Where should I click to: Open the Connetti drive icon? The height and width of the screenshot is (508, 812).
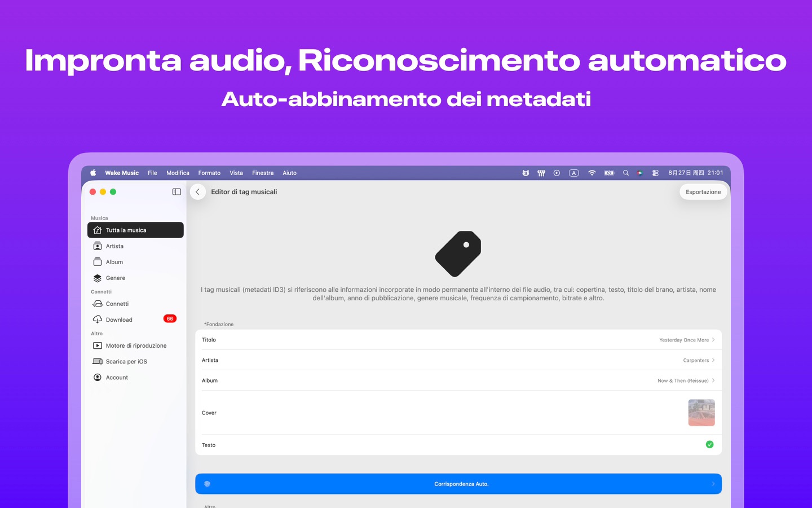[x=98, y=304]
